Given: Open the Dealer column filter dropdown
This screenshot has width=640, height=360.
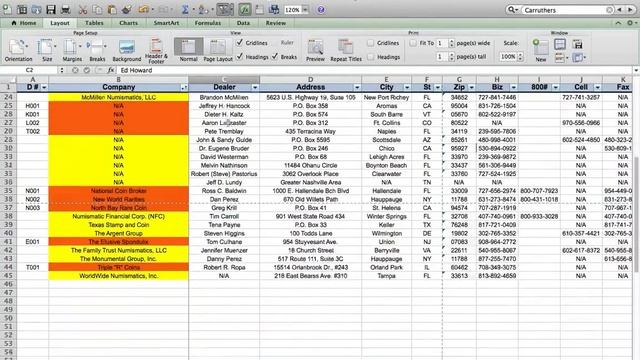Looking at the screenshot, I should (255, 87).
